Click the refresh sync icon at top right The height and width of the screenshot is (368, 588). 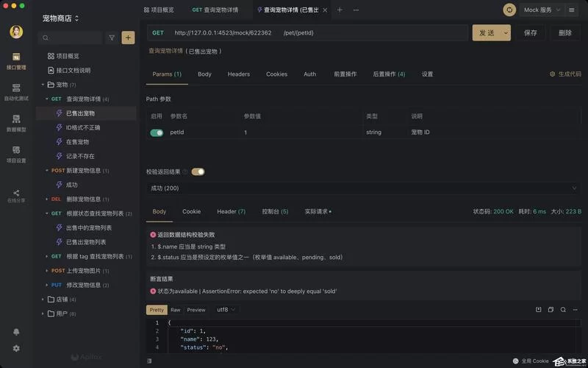coord(509,10)
